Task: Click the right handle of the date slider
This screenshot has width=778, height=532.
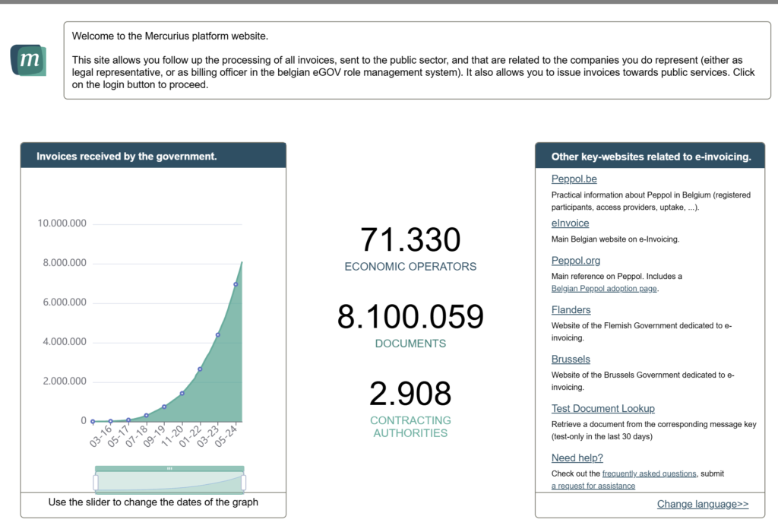Action: pyautogui.click(x=244, y=482)
